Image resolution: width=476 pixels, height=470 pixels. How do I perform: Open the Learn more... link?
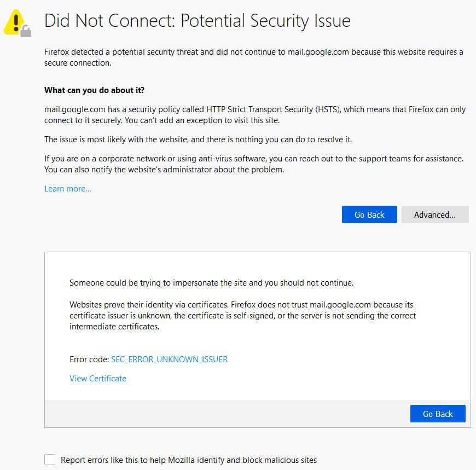(68, 189)
